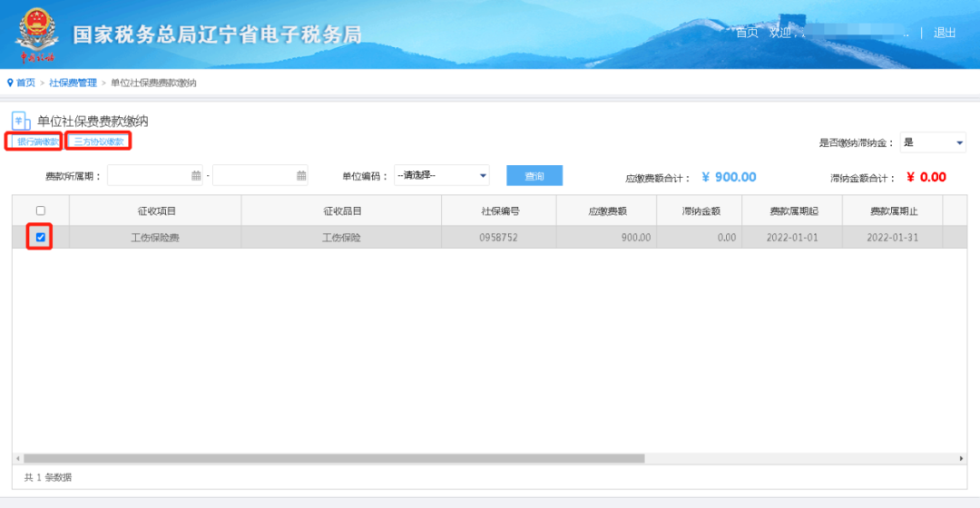Click current breadcrumb 单位社保费费款缴纳
Viewport: 980px width, 508px height.
point(153,83)
